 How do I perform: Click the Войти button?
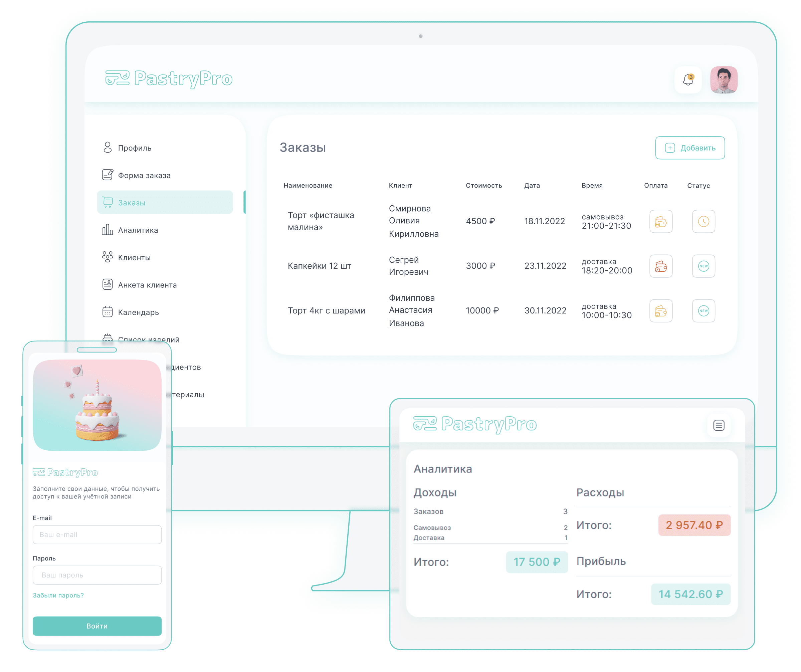97,626
